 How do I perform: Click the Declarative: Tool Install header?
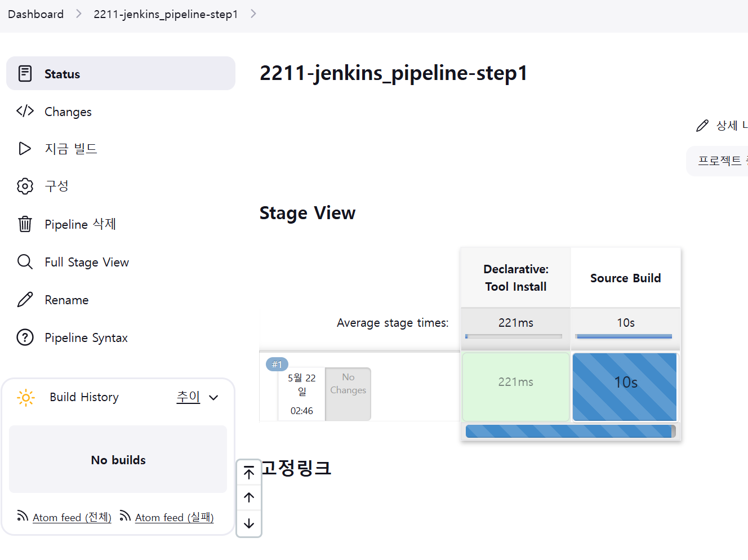click(516, 278)
